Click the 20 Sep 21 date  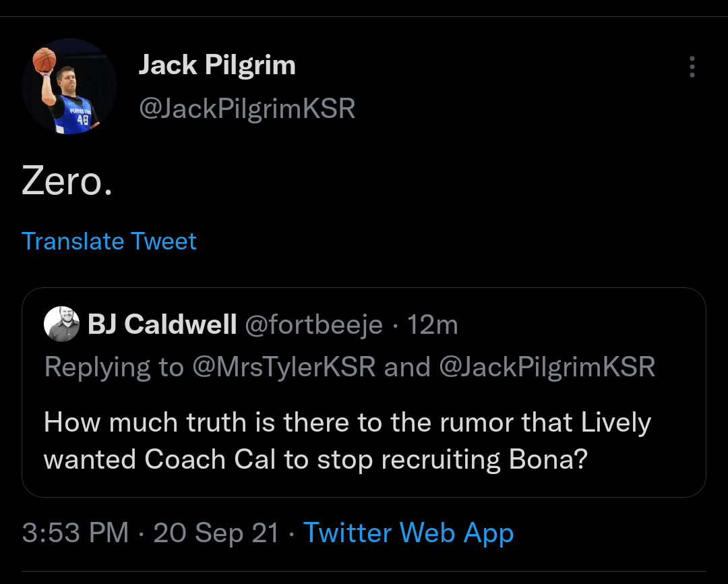click(216, 533)
